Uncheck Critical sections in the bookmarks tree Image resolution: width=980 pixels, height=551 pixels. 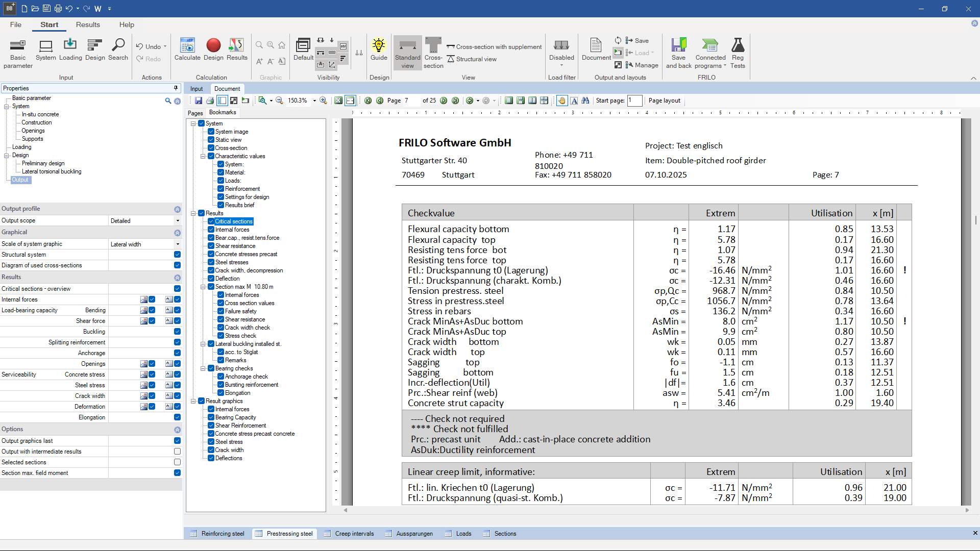tap(211, 221)
